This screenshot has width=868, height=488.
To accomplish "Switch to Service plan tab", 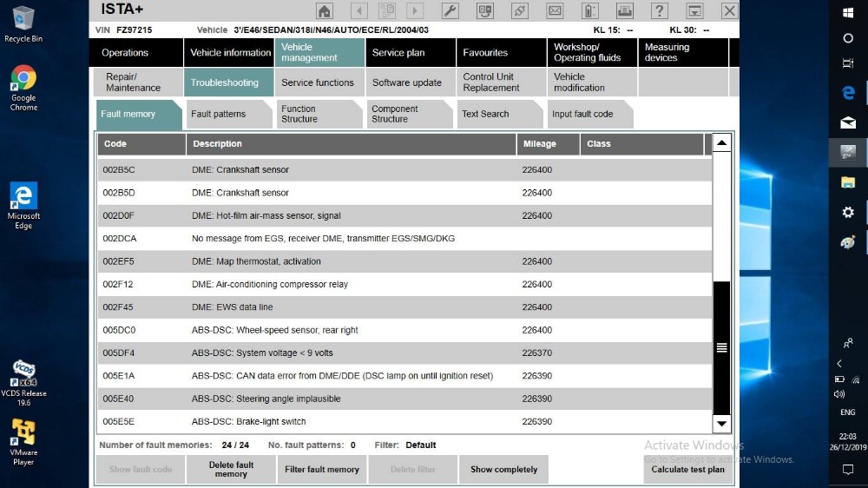I will (x=411, y=53).
